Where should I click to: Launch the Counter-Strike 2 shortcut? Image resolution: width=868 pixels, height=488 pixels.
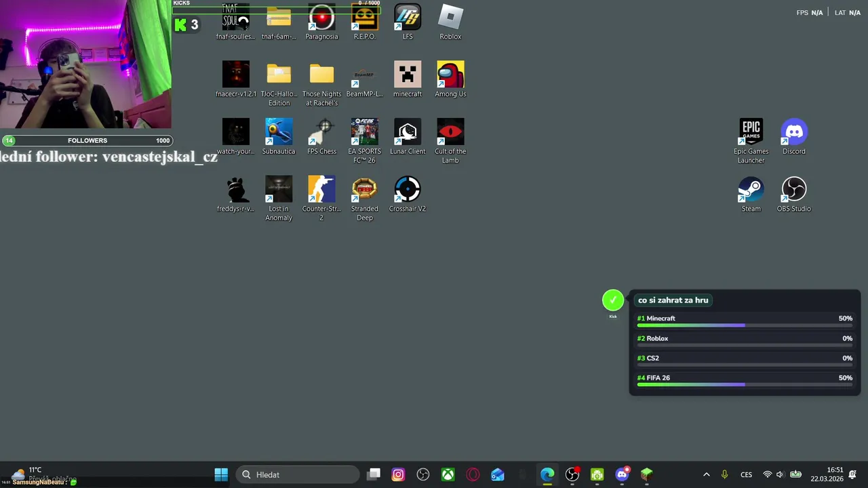(x=321, y=199)
